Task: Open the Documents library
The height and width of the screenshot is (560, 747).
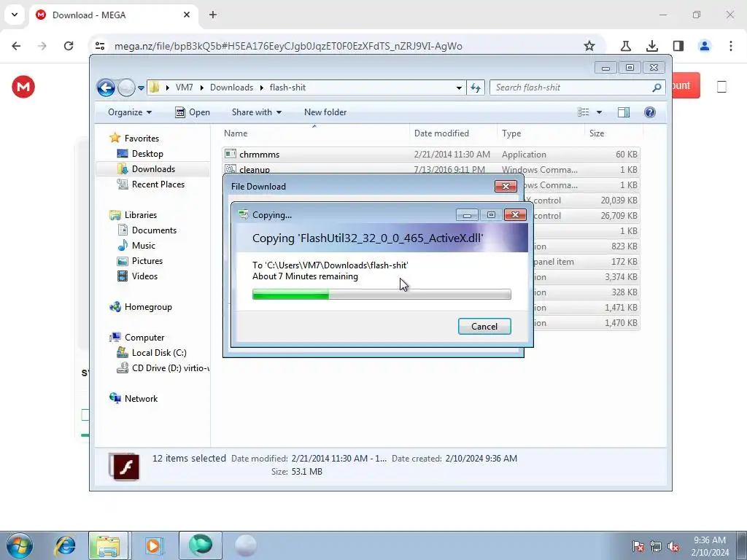Action: [154, 230]
